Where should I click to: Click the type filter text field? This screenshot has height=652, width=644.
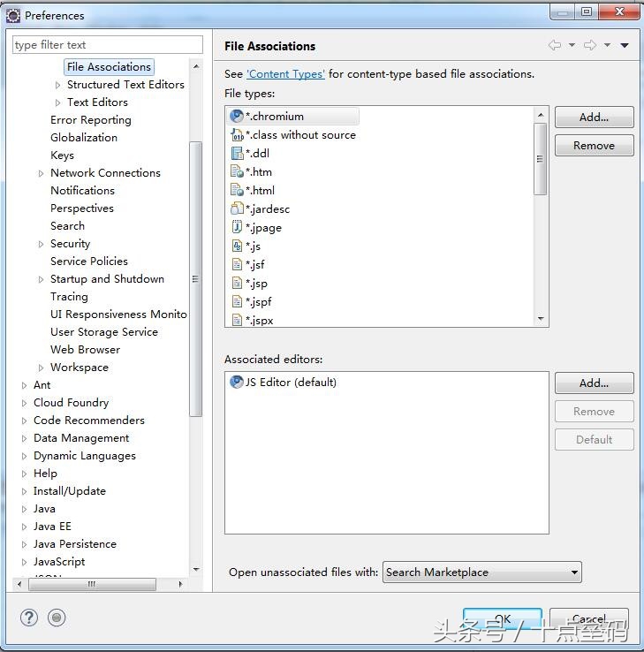(x=108, y=44)
